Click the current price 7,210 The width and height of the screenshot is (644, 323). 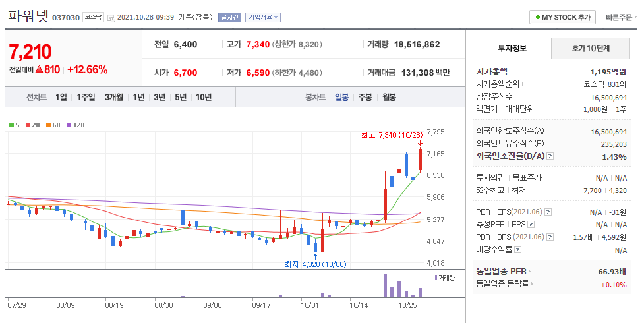tap(30, 52)
